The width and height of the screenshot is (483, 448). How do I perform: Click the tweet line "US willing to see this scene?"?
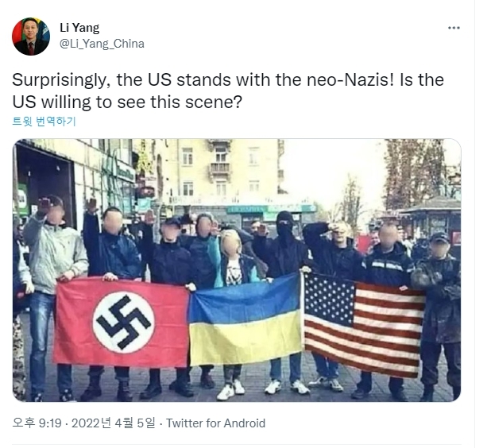pos(127,102)
